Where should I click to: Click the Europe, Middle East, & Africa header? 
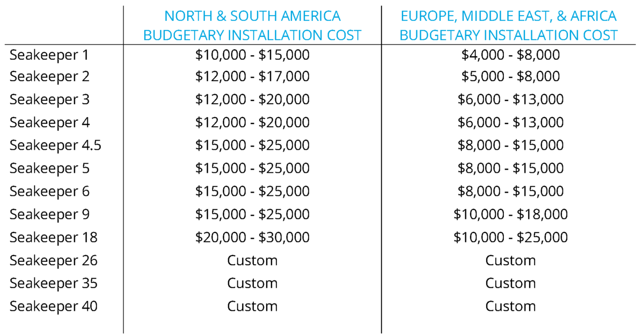(509, 25)
